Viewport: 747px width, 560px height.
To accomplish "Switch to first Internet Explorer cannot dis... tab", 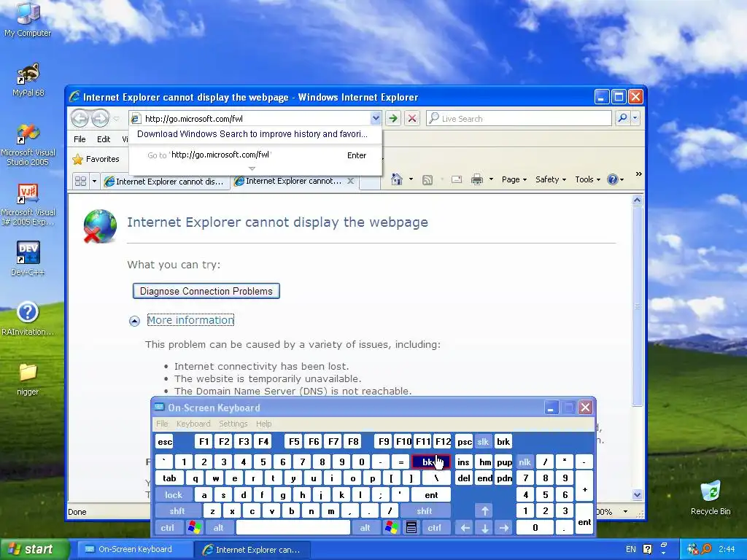I will tap(165, 182).
